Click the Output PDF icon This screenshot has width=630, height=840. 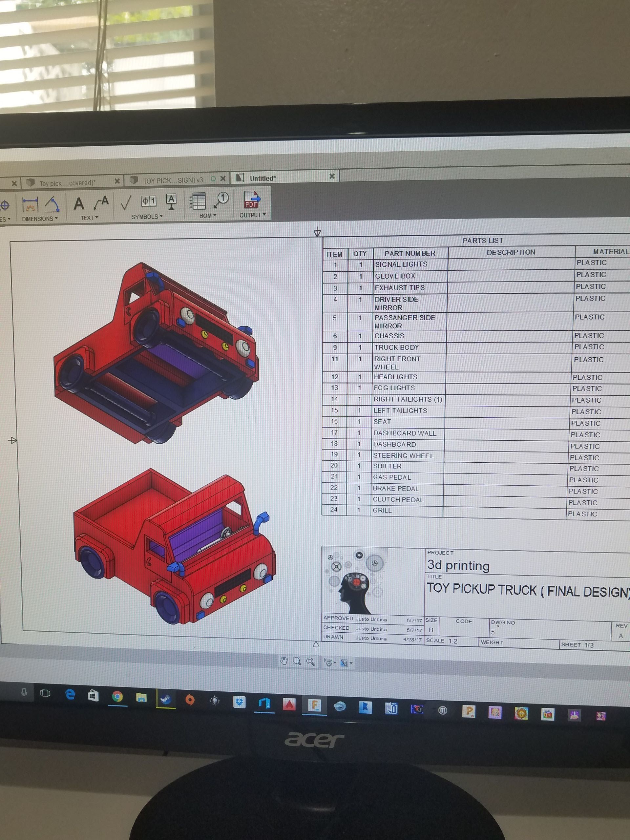click(x=252, y=200)
